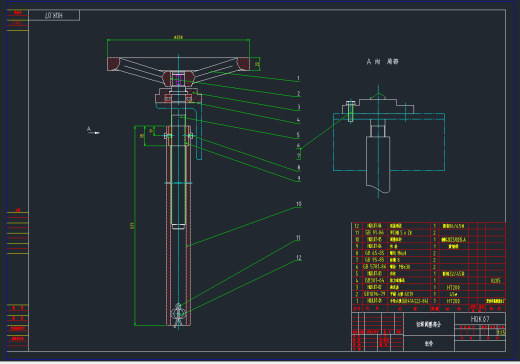Select part callout number 10
Viewport: 520px width, 364px height.
pyautogui.click(x=299, y=204)
